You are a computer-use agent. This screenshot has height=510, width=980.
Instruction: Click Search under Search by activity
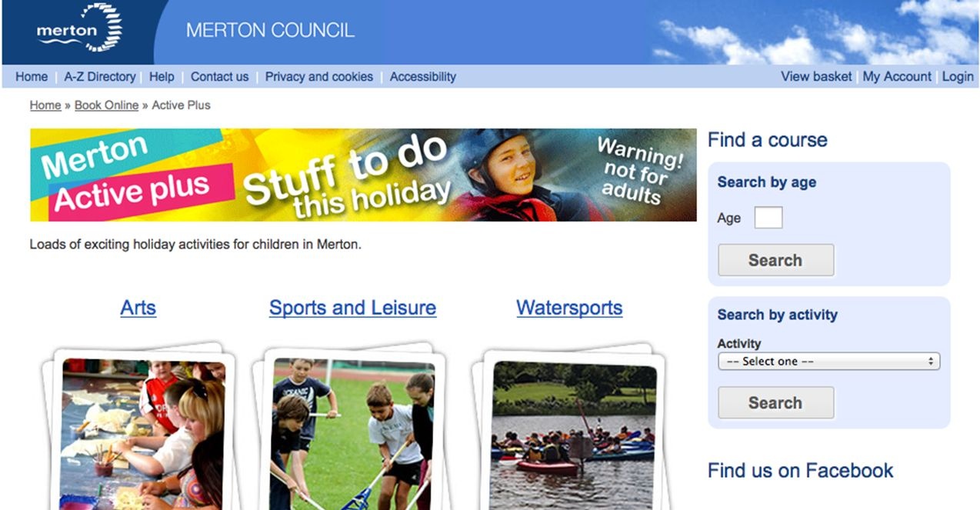click(775, 403)
